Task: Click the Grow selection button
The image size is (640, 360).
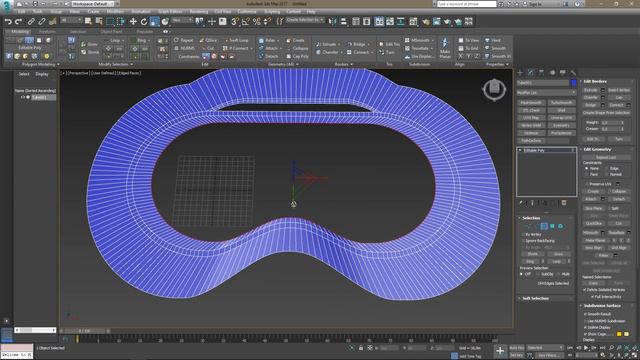Action: [x=558, y=254]
